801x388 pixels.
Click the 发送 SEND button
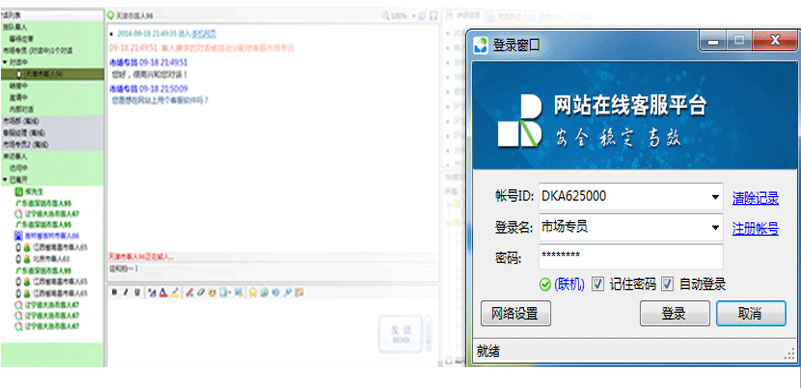[x=401, y=334]
